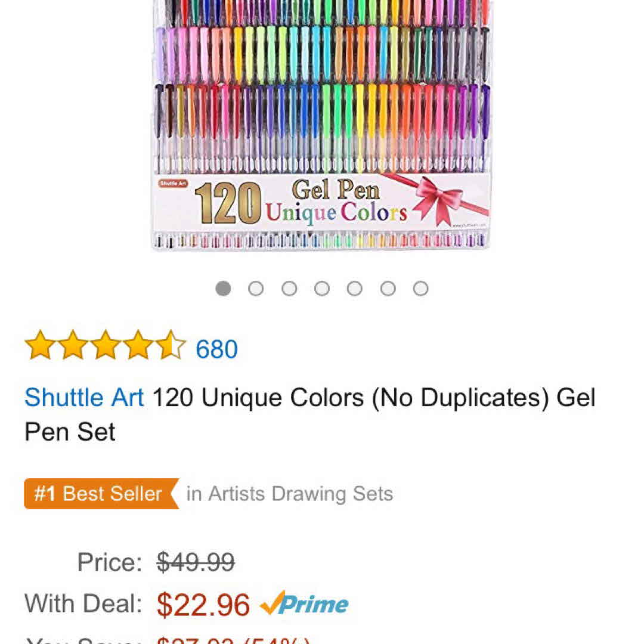The image size is (644, 644).
Task: Show the sixth product image dot
Action: [388, 289]
